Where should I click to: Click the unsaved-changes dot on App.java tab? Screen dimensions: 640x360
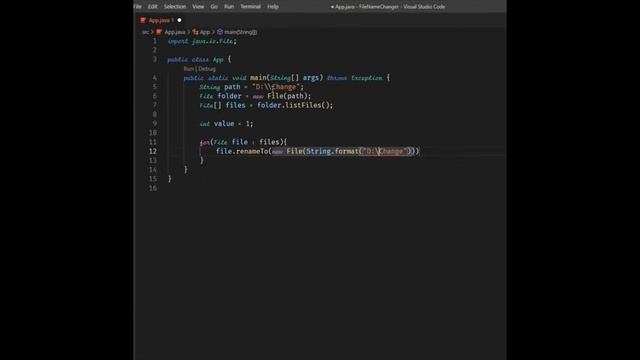coord(179,20)
